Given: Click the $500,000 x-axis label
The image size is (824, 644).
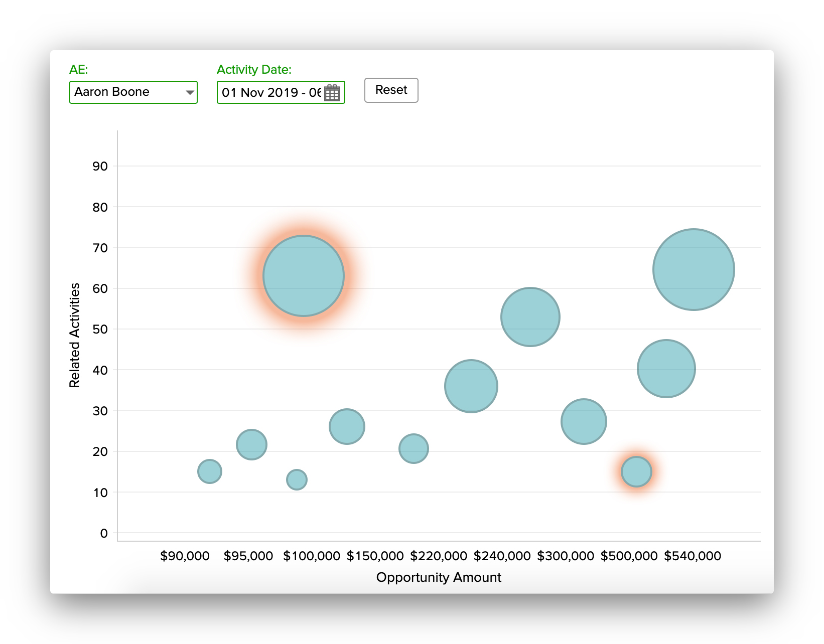Looking at the screenshot, I should pyautogui.click(x=629, y=556).
